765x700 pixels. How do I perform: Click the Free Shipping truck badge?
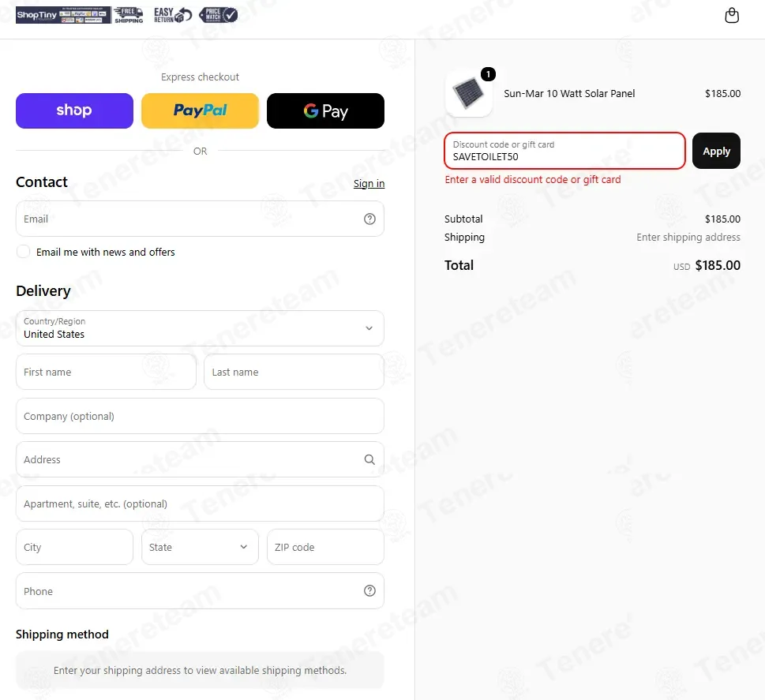(x=129, y=15)
